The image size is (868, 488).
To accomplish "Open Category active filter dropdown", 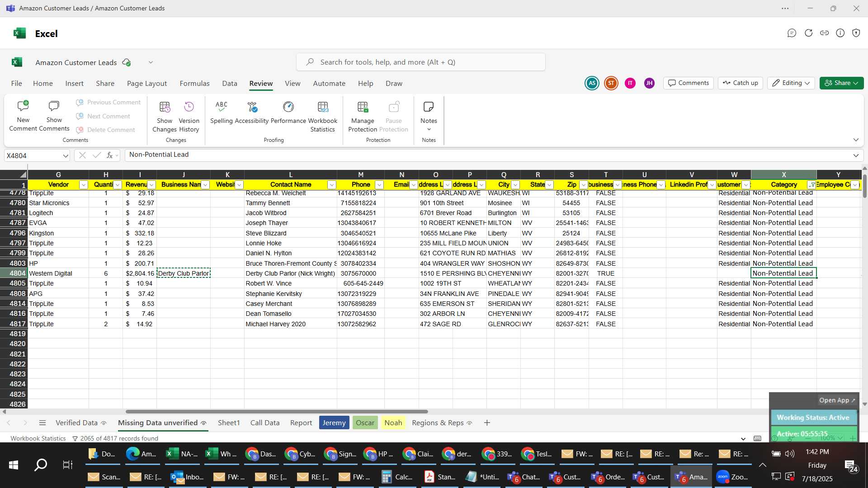I will pyautogui.click(x=811, y=185).
